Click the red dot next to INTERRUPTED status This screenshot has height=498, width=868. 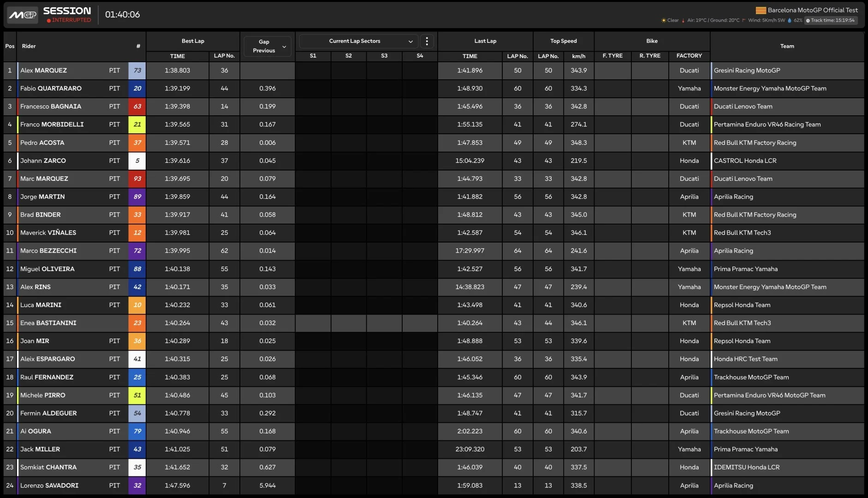click(49, 20)
